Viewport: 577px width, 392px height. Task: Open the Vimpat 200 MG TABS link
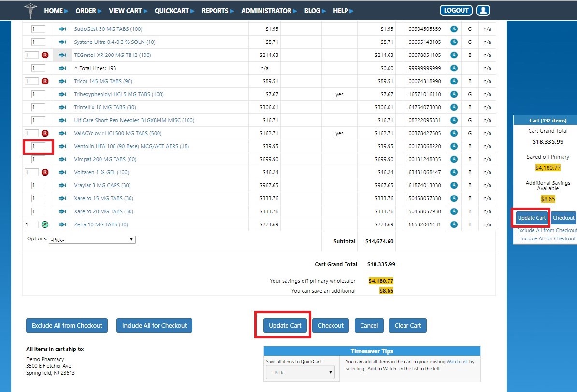pos(105,159)
